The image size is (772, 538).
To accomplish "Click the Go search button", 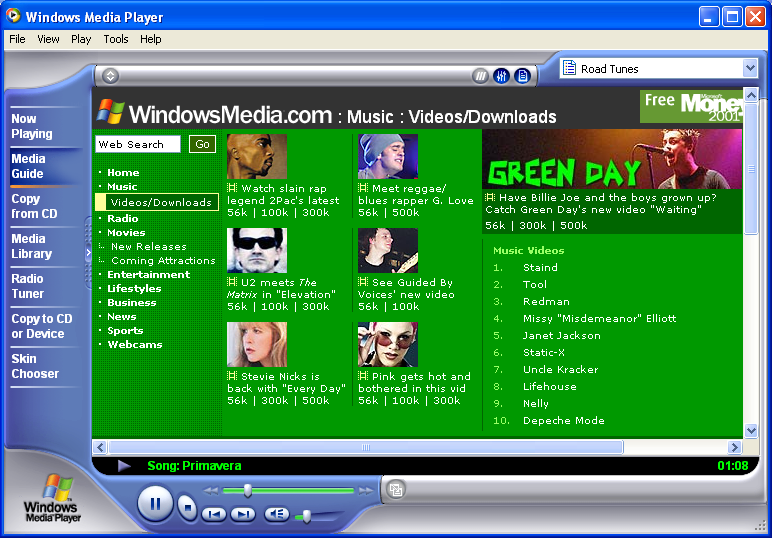I will pos(202,144).
